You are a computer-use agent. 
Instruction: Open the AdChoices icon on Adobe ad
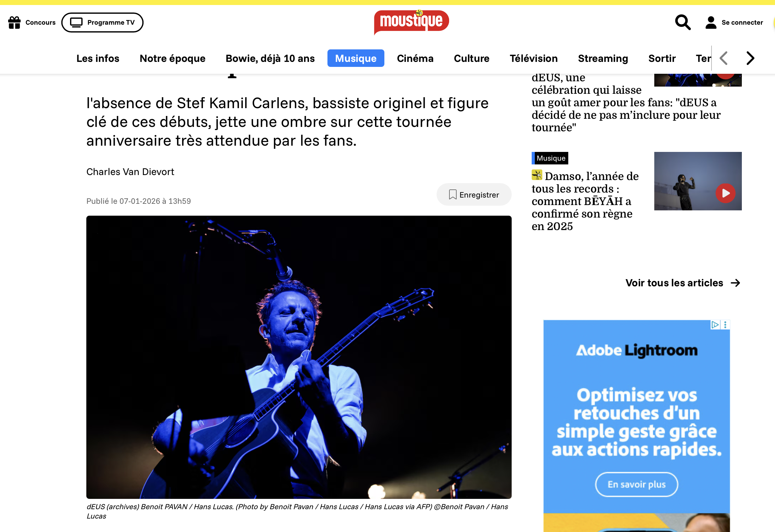point(715,325)
